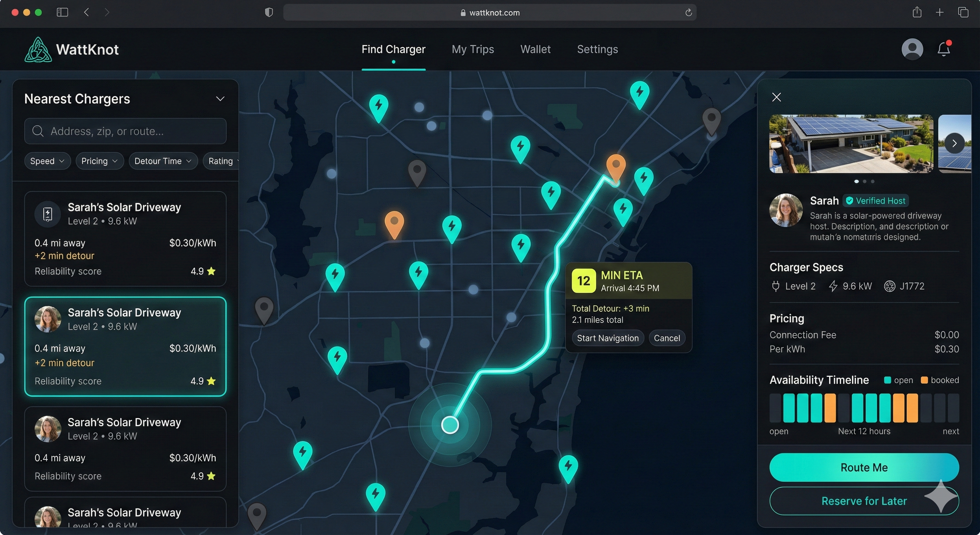This screenshot has height=535, width=980.
Task: Open the user profile avatar
Action: [912, 49]
